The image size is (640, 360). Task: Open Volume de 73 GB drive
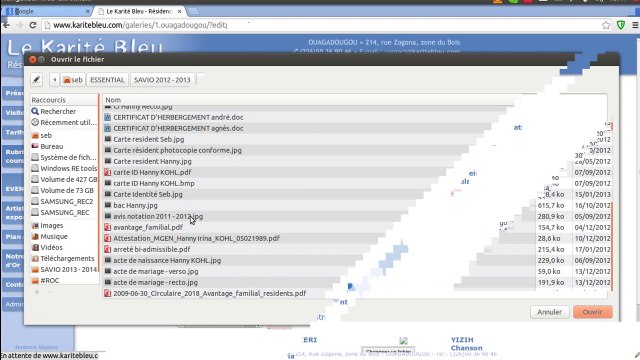click(x=64, y=190)
